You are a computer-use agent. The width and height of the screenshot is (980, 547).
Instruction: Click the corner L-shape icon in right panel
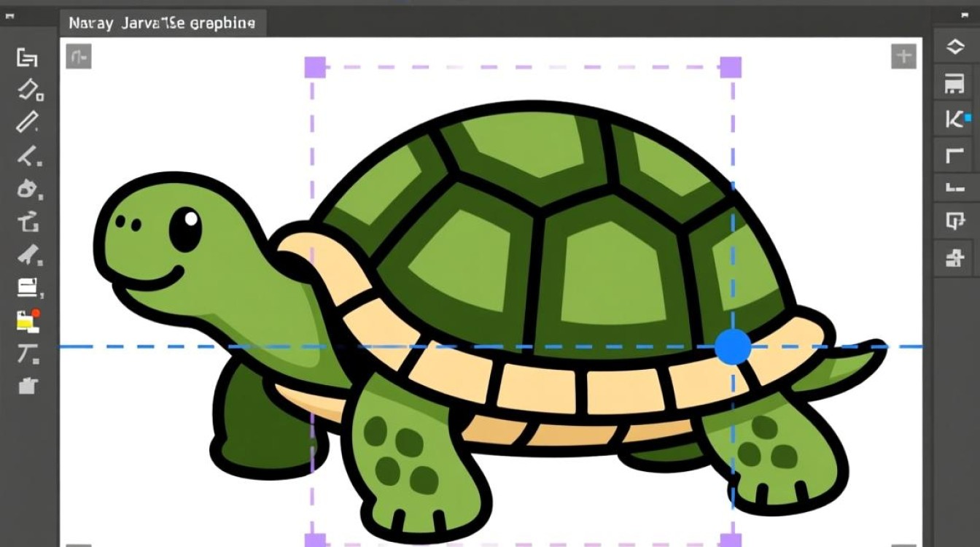(954, 155)
